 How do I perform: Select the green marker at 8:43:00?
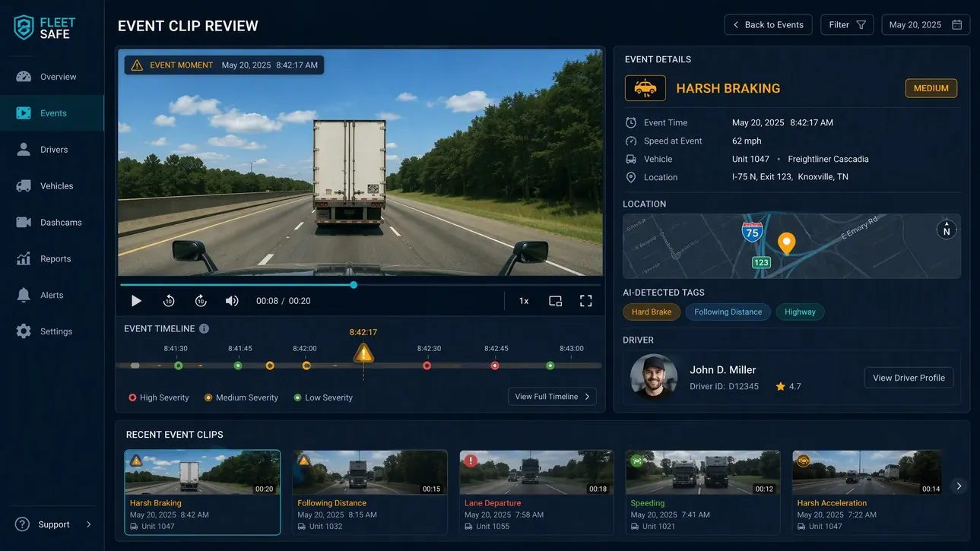[x=550, y=366]
